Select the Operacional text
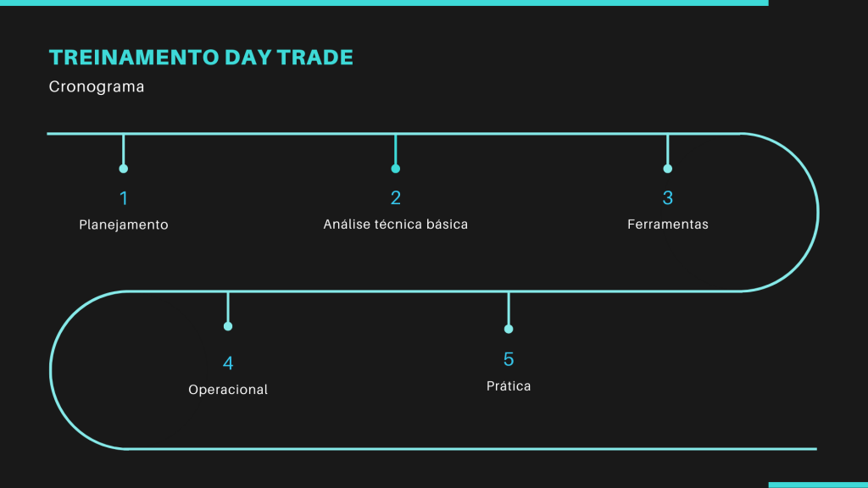The height and width of the screenshot is (488, 868). click(x=228, y=390)
